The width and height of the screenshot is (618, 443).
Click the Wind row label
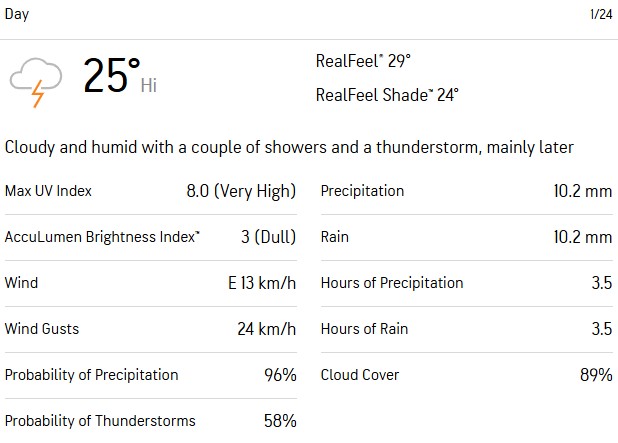[x=21, y=283]
